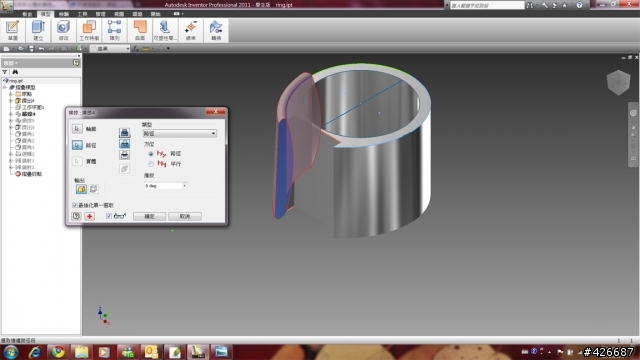Click the binoculars find icon in browser
This screenshot has width=640, height=360.
[15, 72]
